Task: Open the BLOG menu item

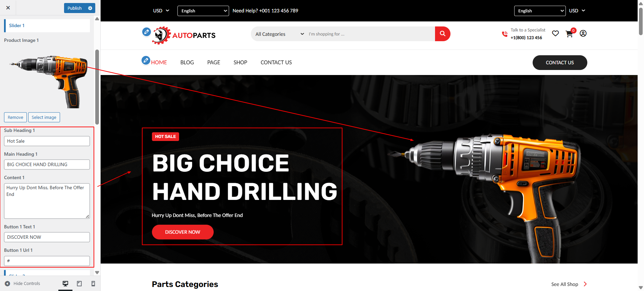Action: (x=187, y=63)
